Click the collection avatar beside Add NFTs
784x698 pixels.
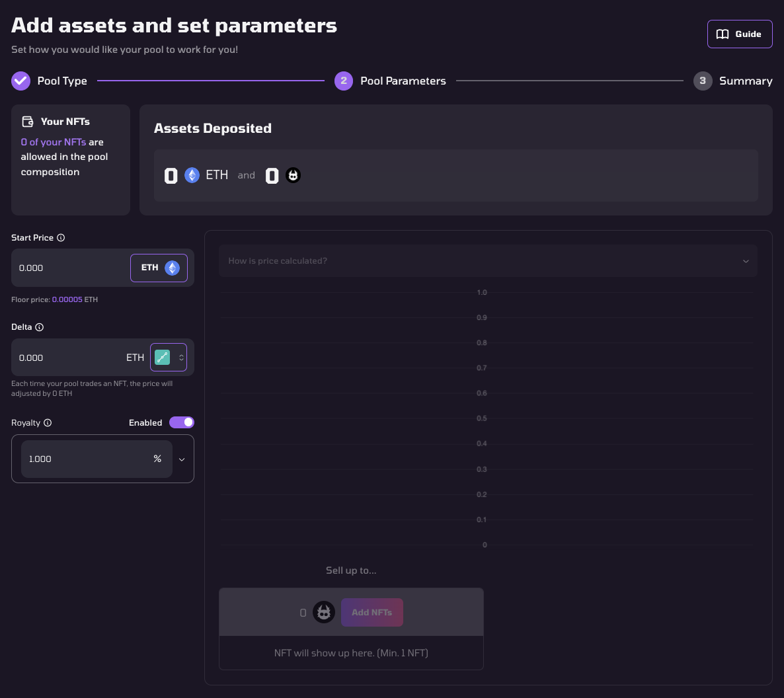click(324, 613)
